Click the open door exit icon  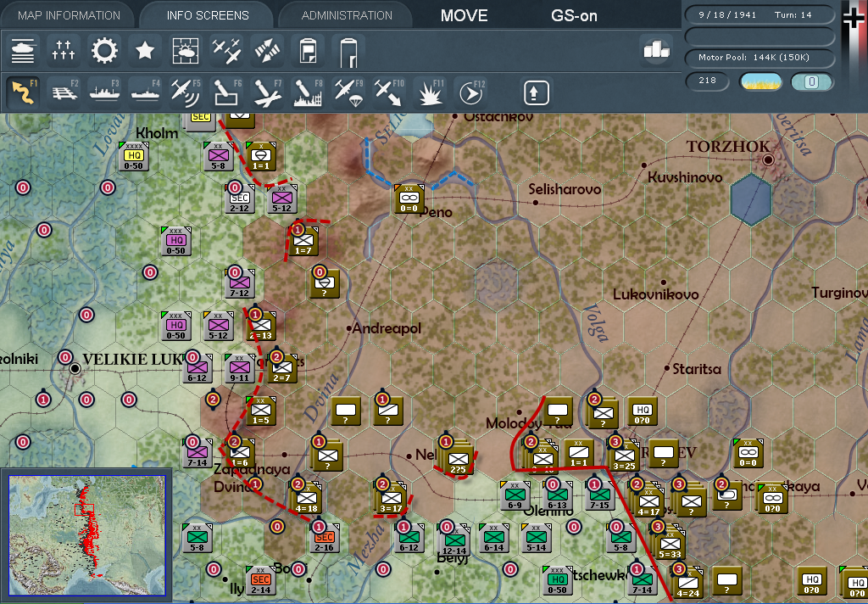point(348,51)
